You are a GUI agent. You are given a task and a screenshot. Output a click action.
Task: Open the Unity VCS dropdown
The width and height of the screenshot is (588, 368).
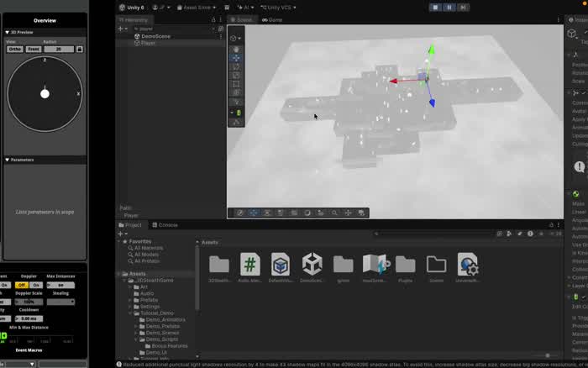[278, 7]
